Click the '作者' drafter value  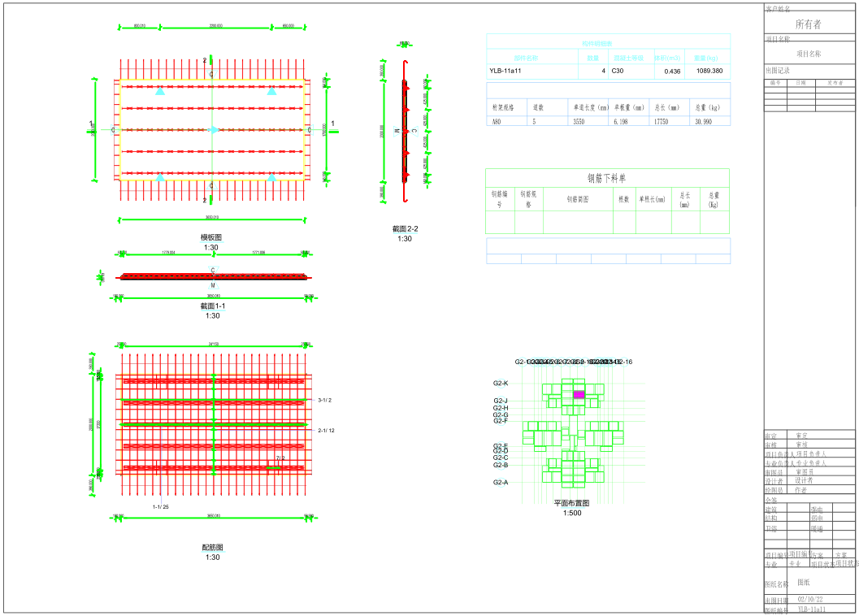tap(801, 490)
